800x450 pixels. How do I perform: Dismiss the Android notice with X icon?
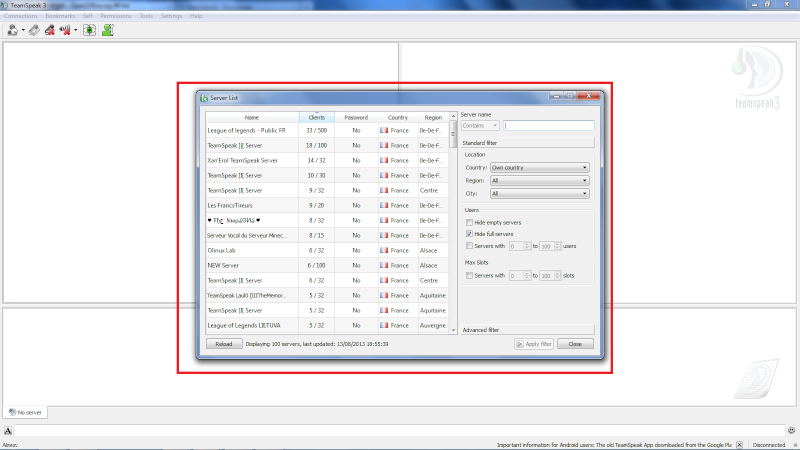(x=739, y=445)
